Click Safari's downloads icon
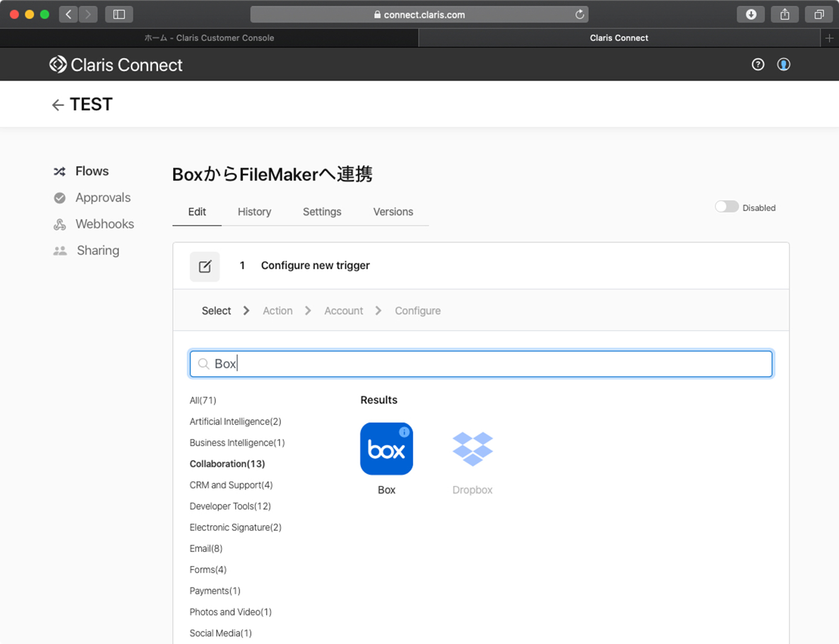Screen dimensions: 839x644 click(x=751, y=15)
